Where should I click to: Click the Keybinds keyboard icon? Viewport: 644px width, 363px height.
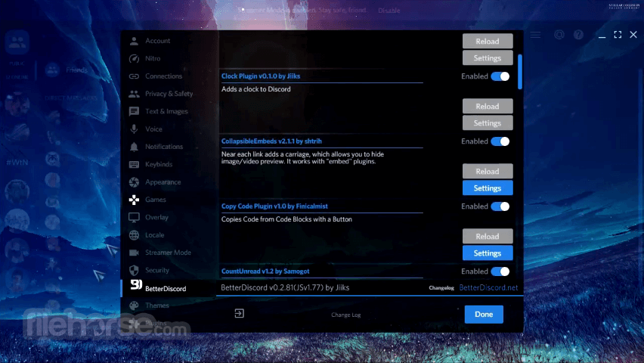pyautogui.click(x=134, y=164)
